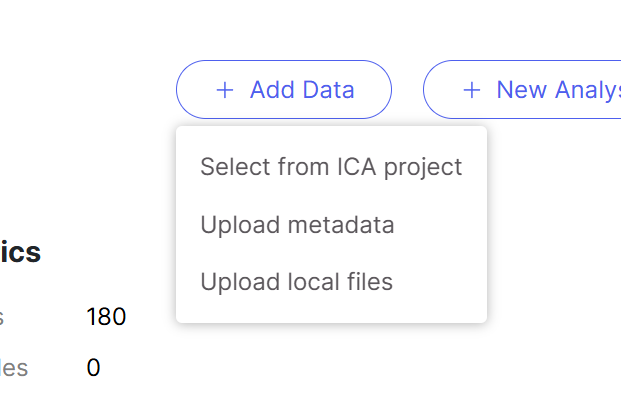This screenshot has height=400, width=621.
Task: Open the Add Data dropdown button
Action: [283, 90]
